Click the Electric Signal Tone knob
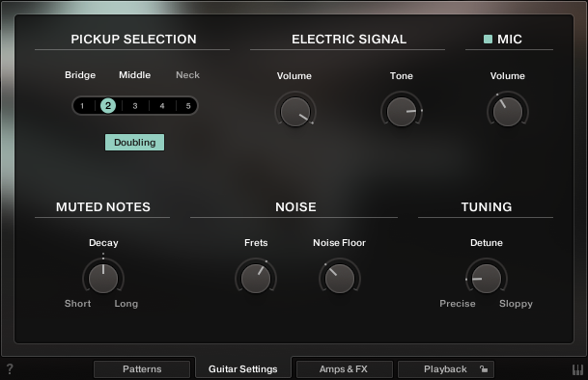The width and height of the screenshot is (588, 380). point(402,112)
